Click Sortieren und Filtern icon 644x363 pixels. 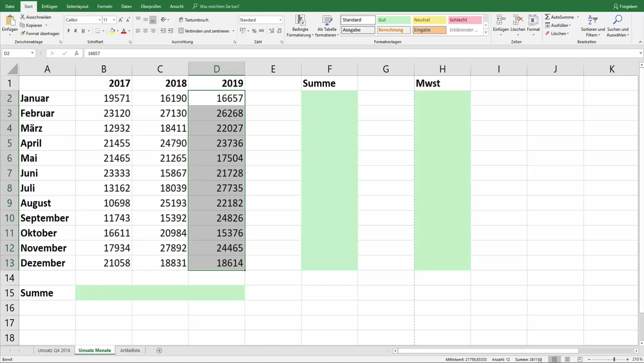[x=593, y=20]
